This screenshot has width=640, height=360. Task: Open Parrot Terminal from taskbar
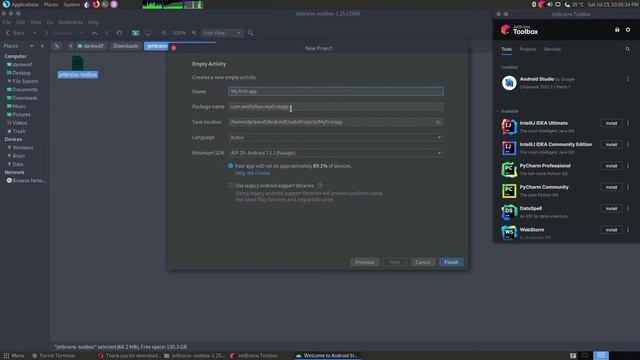(x=54, y=356)
